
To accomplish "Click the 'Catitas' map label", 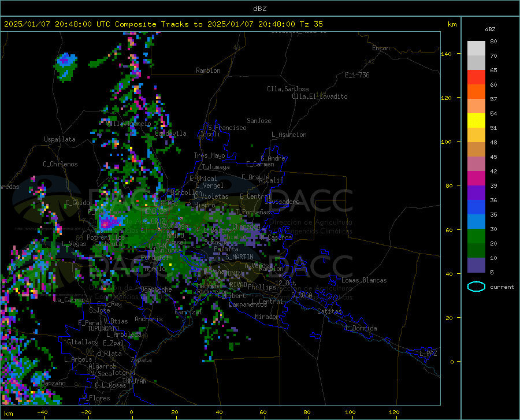I will (x=329, y=311).
